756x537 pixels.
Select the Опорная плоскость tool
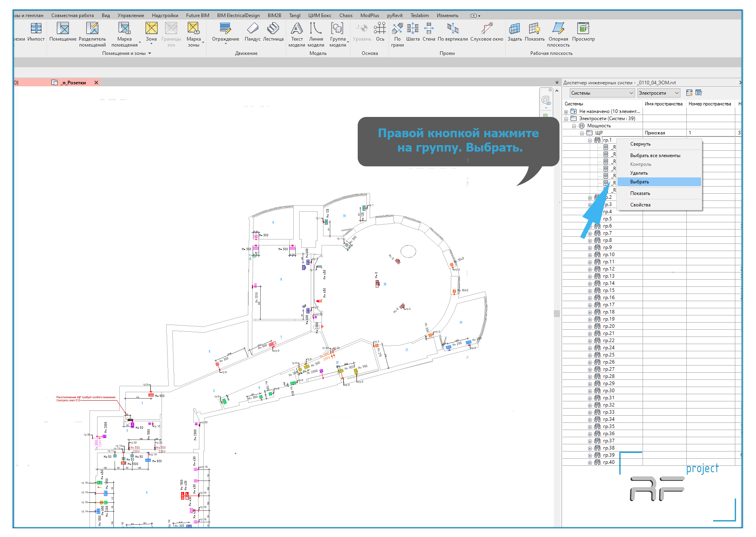pos(558,35)
